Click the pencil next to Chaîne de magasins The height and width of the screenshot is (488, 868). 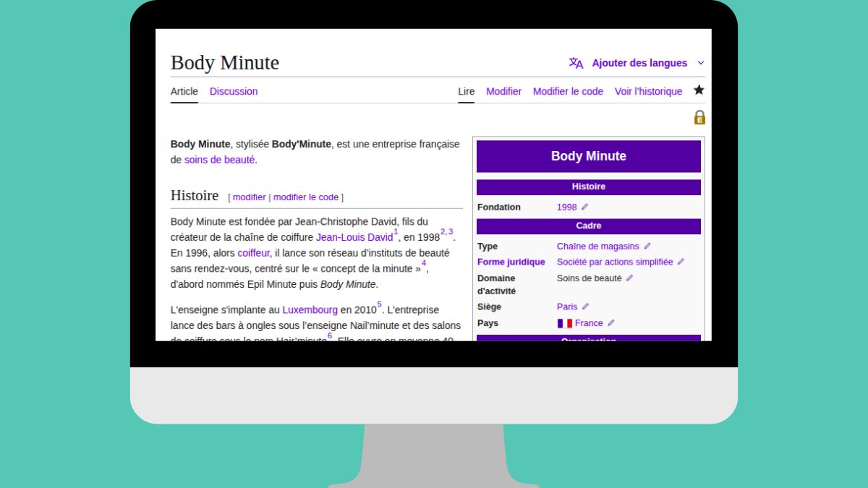647,246
